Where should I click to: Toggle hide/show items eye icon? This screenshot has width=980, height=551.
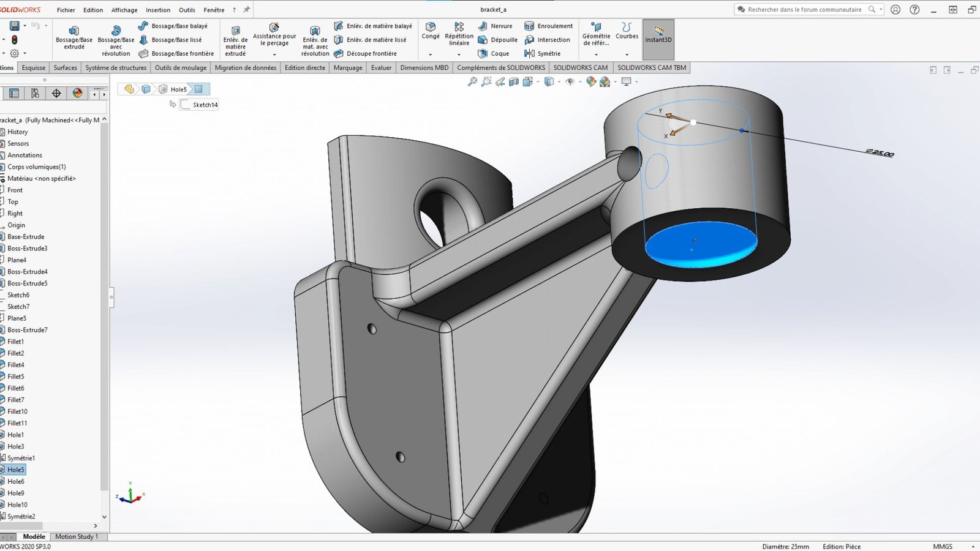pyautogui.click(x=570, y=81)
